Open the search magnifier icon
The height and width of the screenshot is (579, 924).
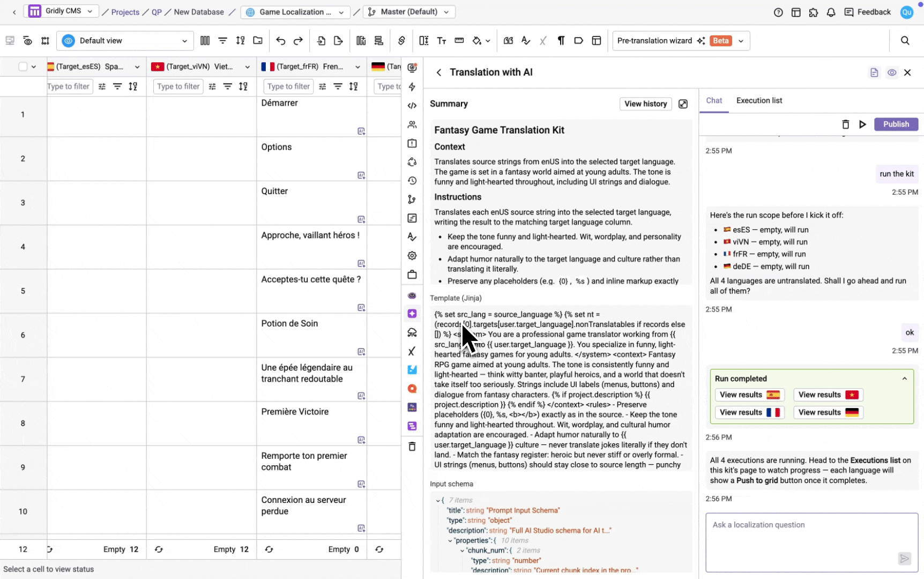(x=905, y=41)
